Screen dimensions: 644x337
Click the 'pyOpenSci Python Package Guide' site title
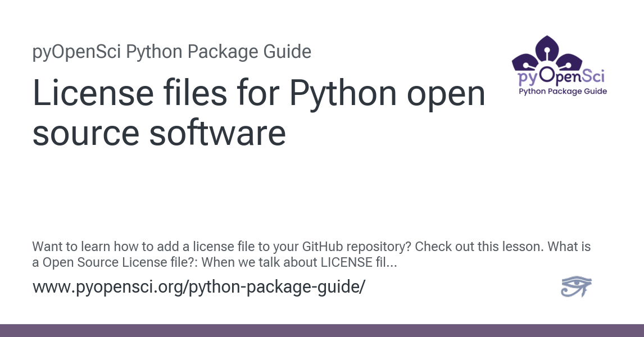tap(172, 52)
